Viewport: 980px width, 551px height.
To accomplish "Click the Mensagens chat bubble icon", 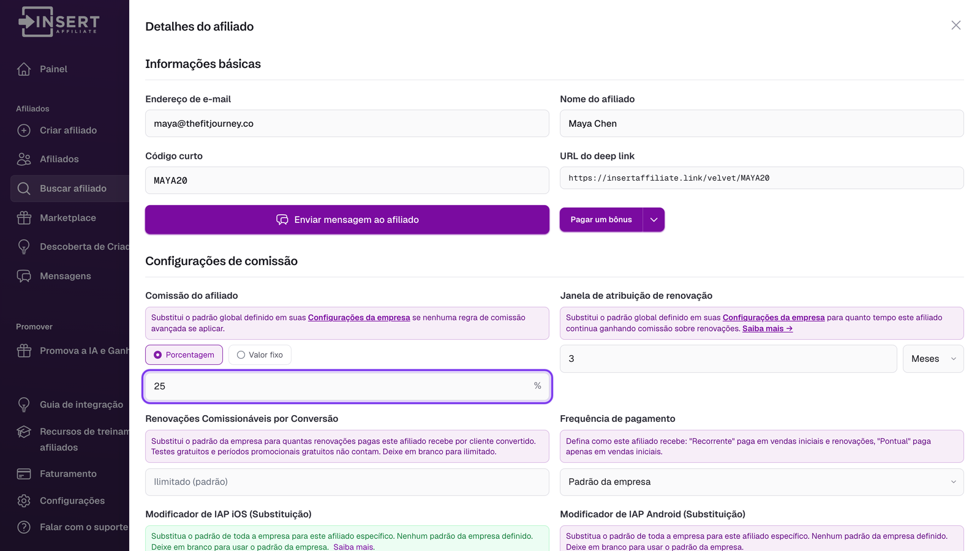I will click(x=24, y=276).
